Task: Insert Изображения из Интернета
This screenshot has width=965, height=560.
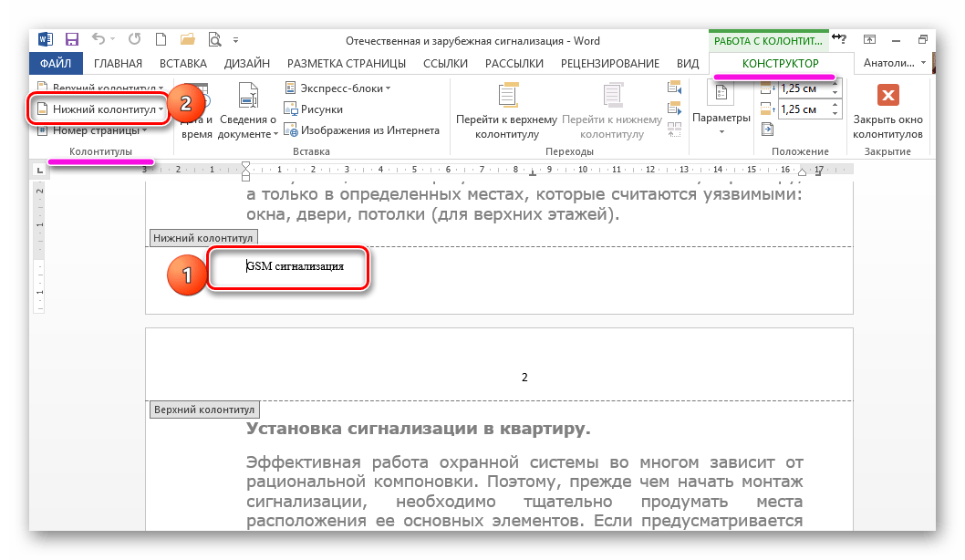Action: click(361, 130)
